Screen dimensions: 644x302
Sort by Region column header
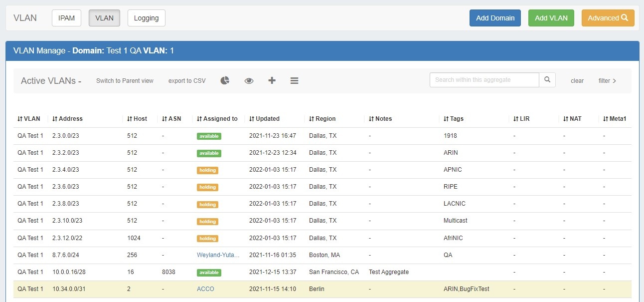(x=322, y=119)
